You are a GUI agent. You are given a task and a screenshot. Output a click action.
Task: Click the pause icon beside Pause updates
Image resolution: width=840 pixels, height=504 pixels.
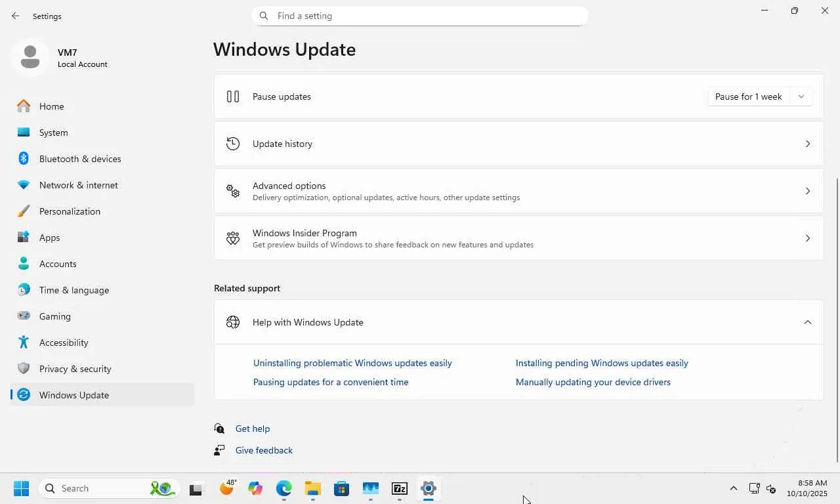pos(233,96)
